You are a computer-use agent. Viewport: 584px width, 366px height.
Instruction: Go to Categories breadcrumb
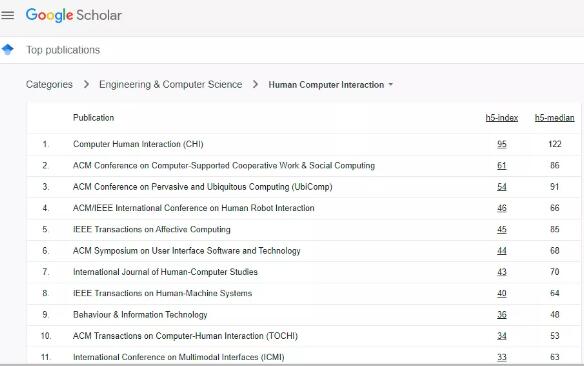point(49,85)
